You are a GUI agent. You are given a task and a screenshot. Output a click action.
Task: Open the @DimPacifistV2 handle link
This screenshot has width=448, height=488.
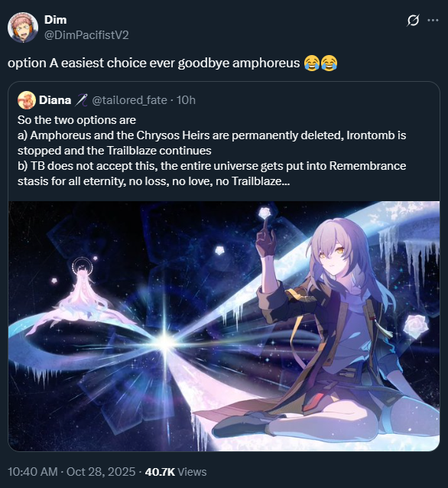[86, 35]
